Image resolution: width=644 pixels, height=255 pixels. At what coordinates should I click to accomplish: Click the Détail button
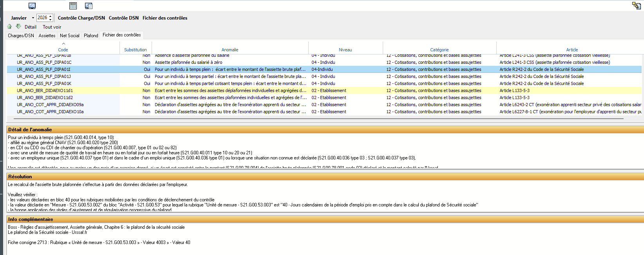[x=31, y=27]
